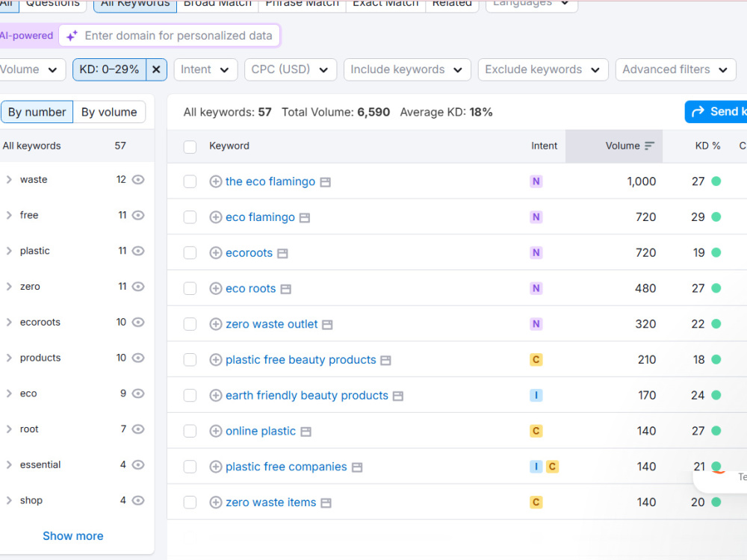Click plus icon for 'plastic free beauty products'
747x560 pixels.
[216, 360]
